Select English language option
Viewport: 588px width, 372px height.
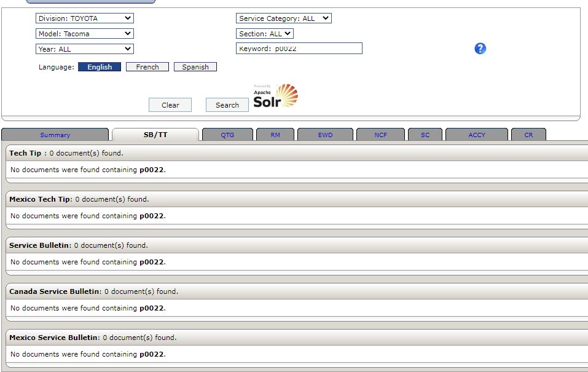100,67
